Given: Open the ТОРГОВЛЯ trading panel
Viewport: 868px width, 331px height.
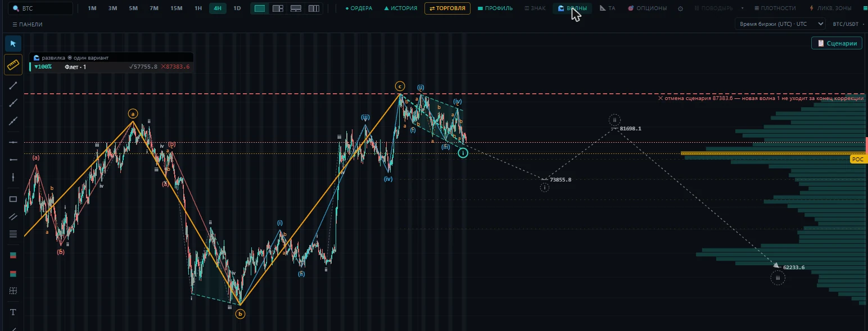Looking at the screenshot, I should tap(447, 8).
